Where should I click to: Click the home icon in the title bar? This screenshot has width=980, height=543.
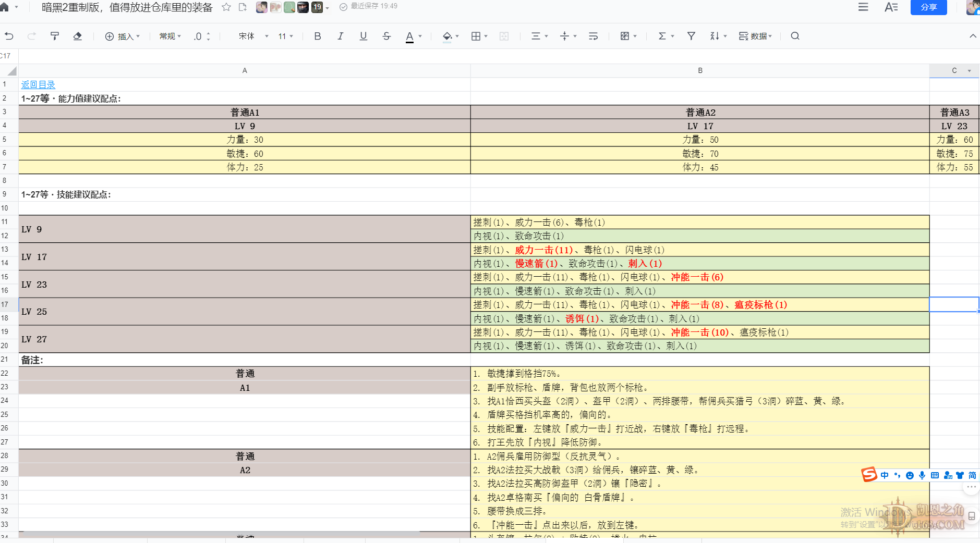[4, 7]
